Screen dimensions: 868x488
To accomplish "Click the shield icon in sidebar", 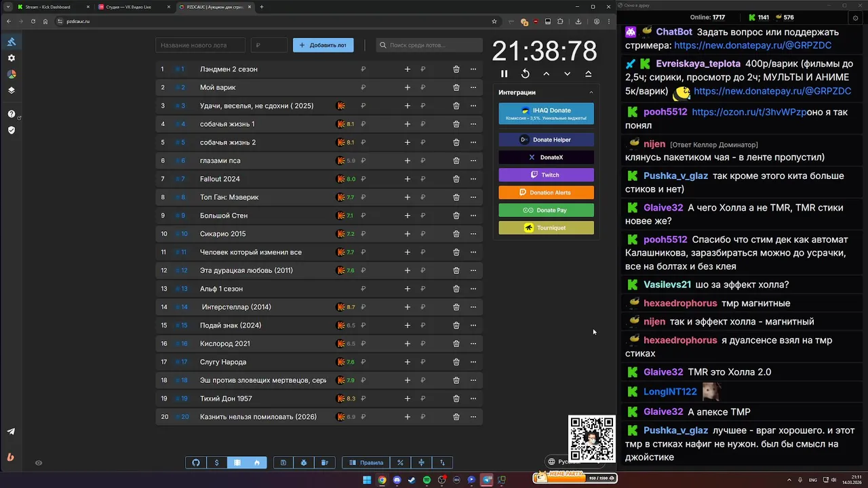I will point(11,130).
